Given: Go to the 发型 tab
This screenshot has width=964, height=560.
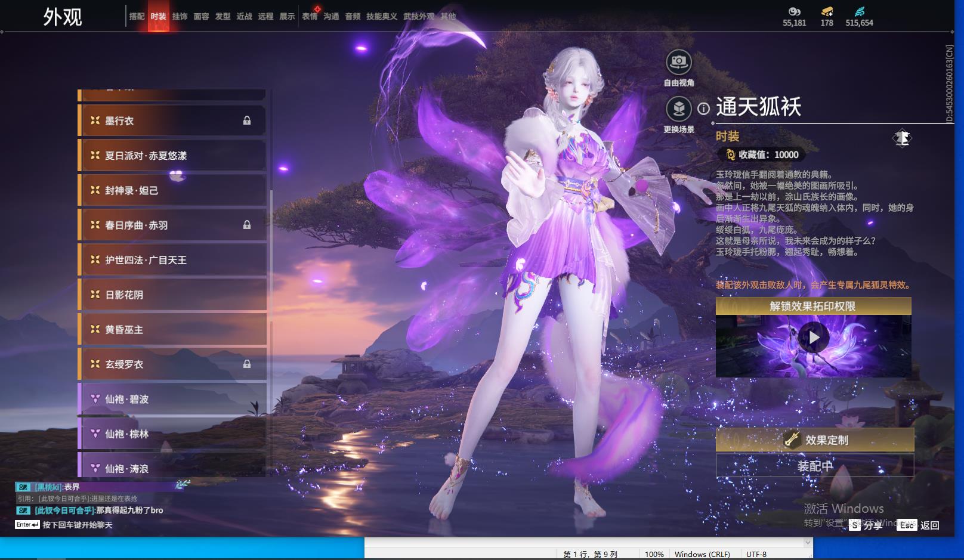Looking at the screenshot, I should pyautogui.click(x=223, y=16).
